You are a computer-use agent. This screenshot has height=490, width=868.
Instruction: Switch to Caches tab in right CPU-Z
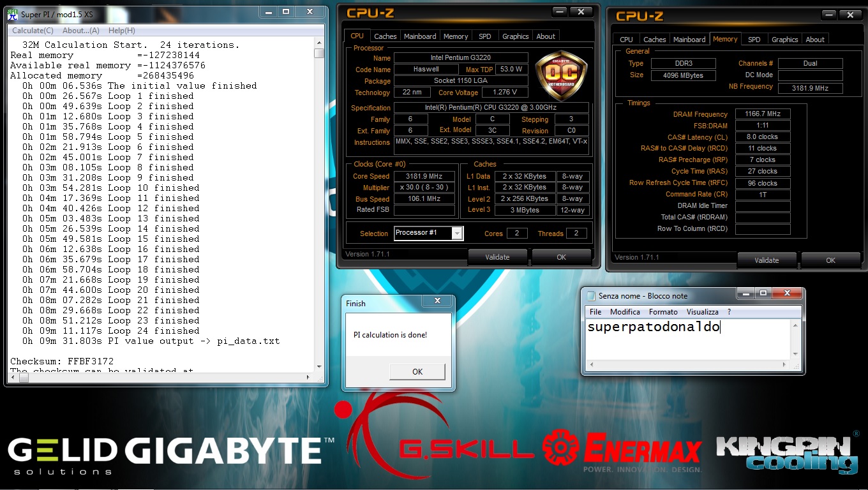click(655, 40)
